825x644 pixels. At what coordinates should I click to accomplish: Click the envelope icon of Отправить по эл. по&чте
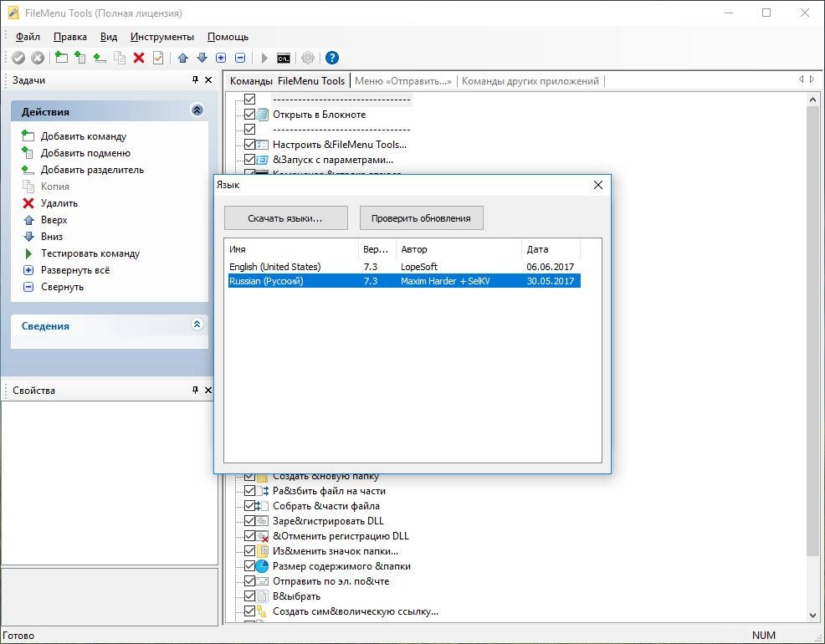[263, 581]
